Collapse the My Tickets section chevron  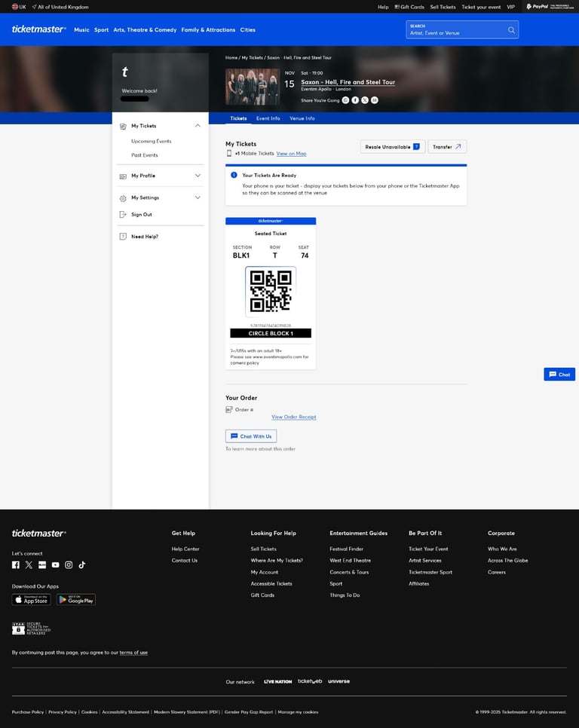click(198, 126)
